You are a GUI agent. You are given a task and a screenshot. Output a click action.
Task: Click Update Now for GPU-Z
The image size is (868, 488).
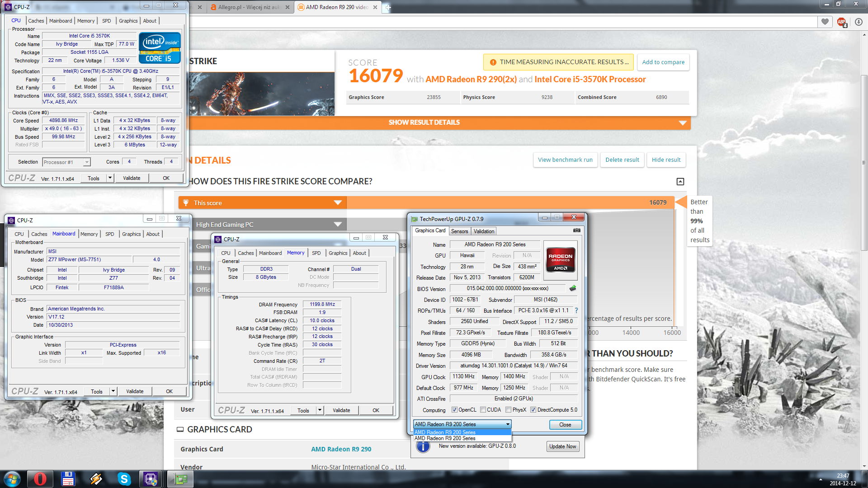click(x=563, y=446)
